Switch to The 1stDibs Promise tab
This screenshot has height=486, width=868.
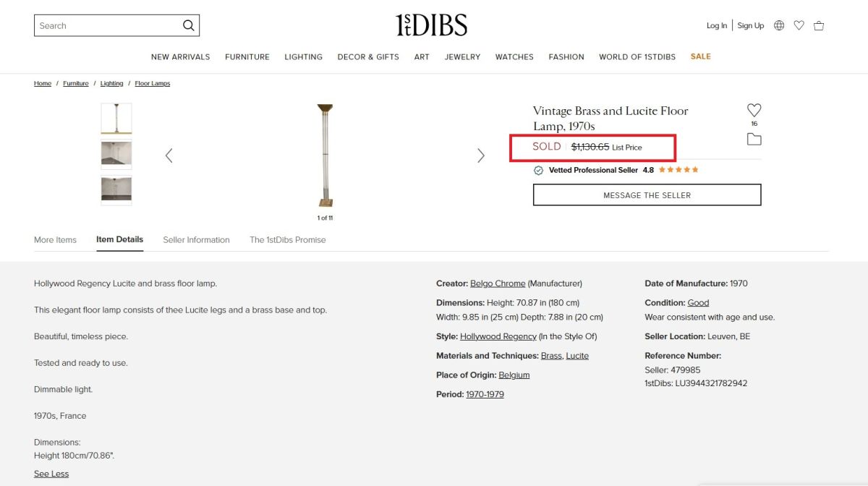[x=287, y=240]
